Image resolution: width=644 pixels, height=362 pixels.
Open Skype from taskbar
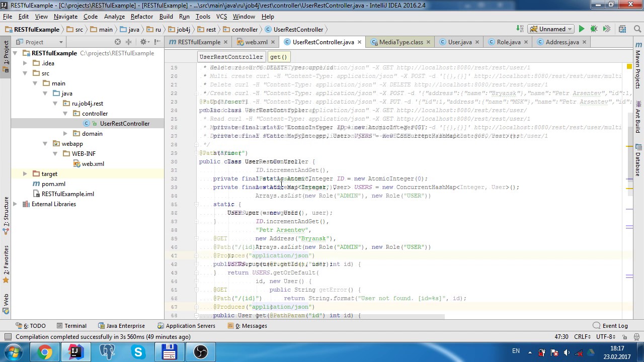click(x=138, y=352)
